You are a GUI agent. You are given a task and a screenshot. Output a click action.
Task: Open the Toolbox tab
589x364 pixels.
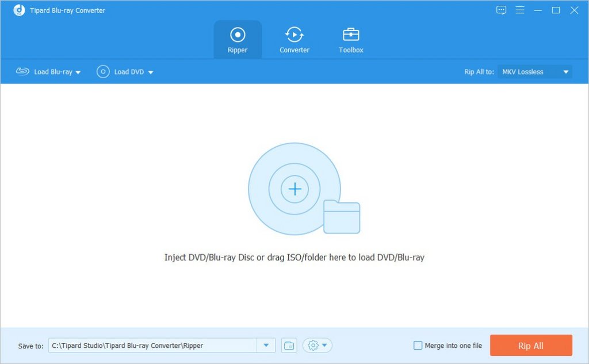(x=351, y=40)
